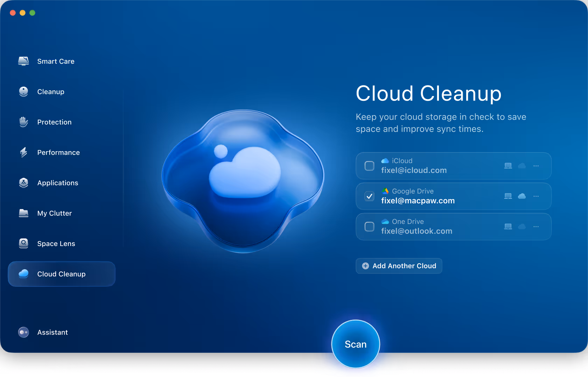Open the Assistant at the sidebar bottom

click(x=62, y=332)
